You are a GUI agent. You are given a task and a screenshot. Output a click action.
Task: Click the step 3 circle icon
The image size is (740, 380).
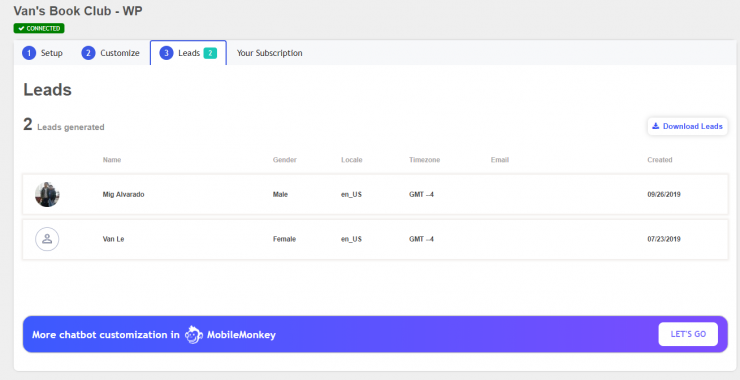[x=166, y=53]
